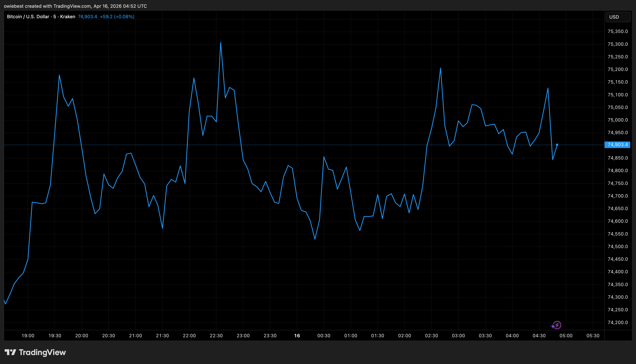Click the 75,350.0 label at the top of the price scale

(x=618, y=31)
